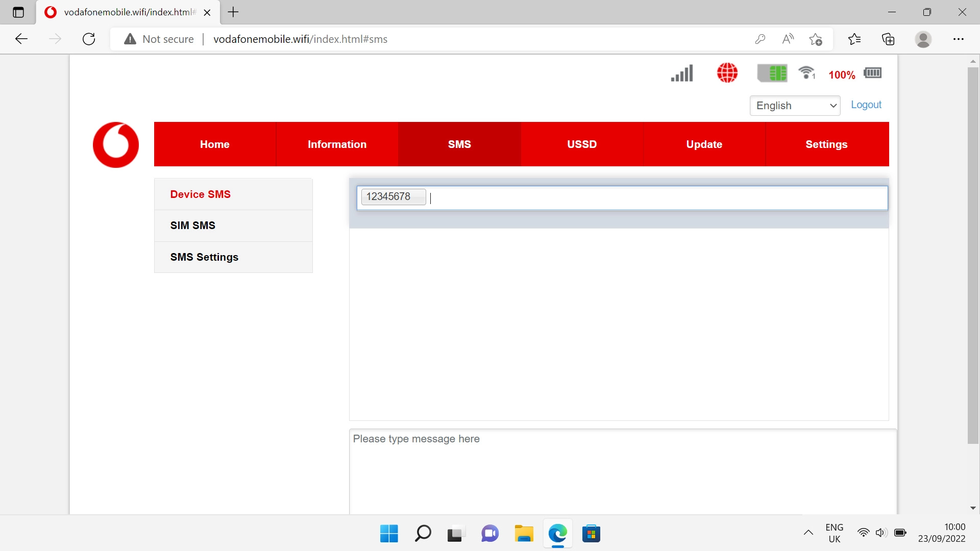The width and height of the screenshot is (980, 551).
Task: Open Microsoft Store from taskbar
Action: click(591, 534)
